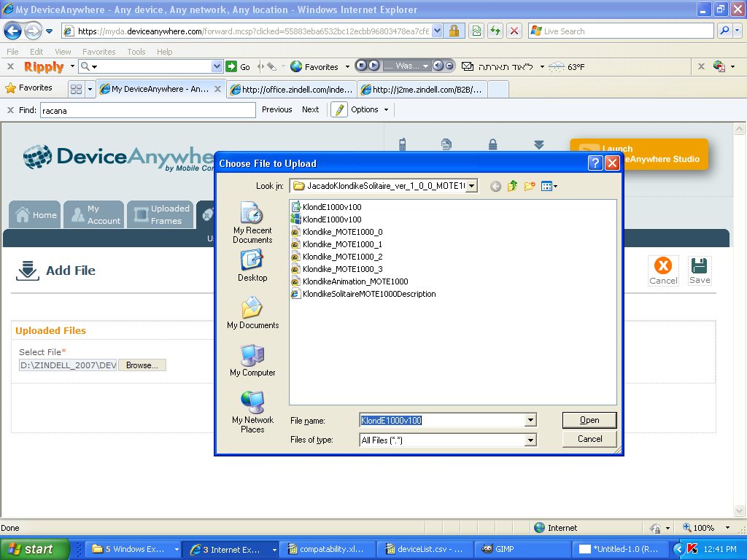Click the highlighter icon in Find bar
The image size is (747, 560).
click(339, 110)
